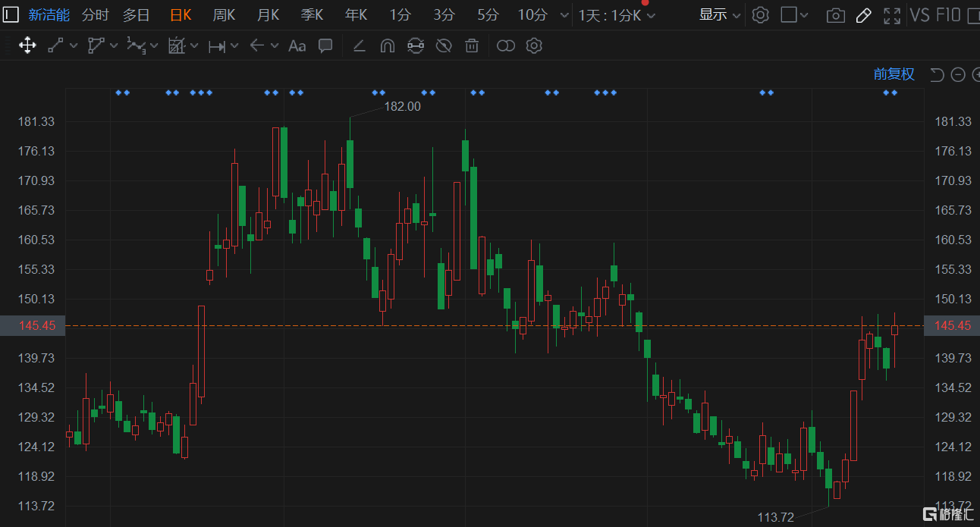The width and height of the screenshot is (980, 527).
Task: Select the 日K daily candlestick tab
Action: point(181,14)
